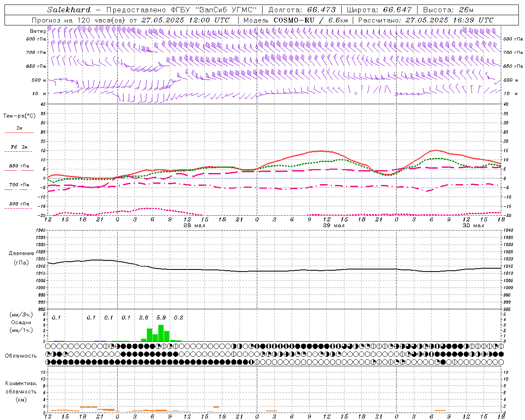Select the 'Предоставлено ФГБУ "ЗапСиб УГМС"' provider text
The height and width of the screenshot is (420, 525).
coord(182,10)
